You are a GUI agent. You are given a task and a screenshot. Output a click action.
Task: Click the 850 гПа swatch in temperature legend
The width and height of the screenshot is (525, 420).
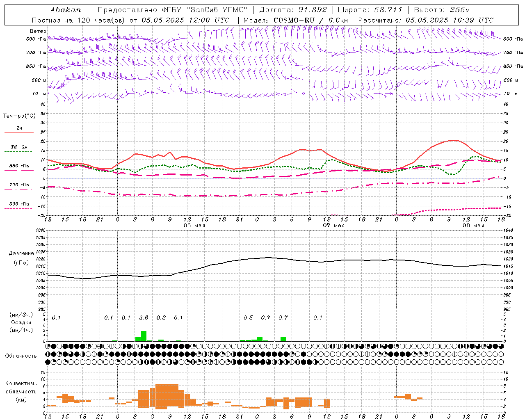coord(18,171)
